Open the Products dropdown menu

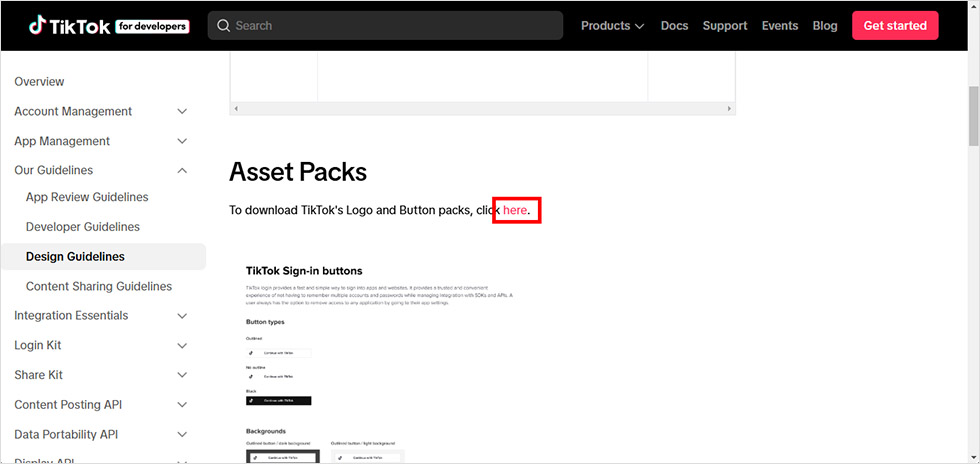(612, 26)
